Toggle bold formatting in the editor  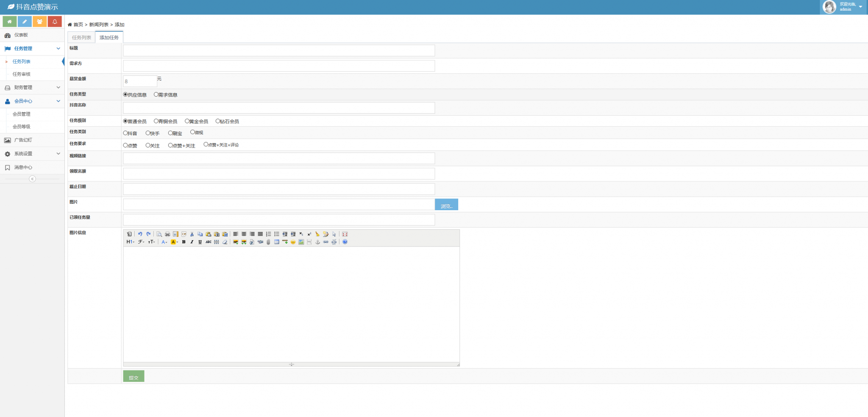click(x=184, y=242)
